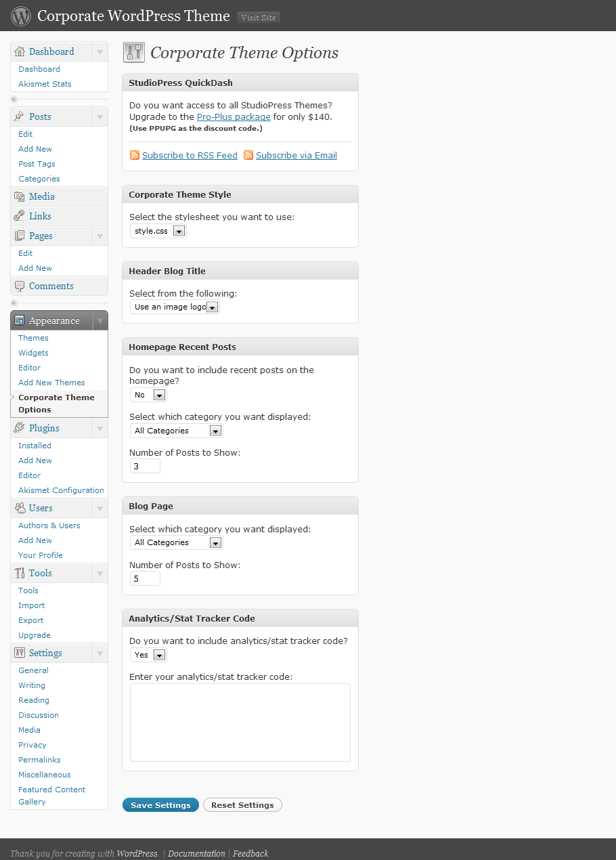Open Akismet Stats menu item

pyautogui.click(x=45, y=84)
